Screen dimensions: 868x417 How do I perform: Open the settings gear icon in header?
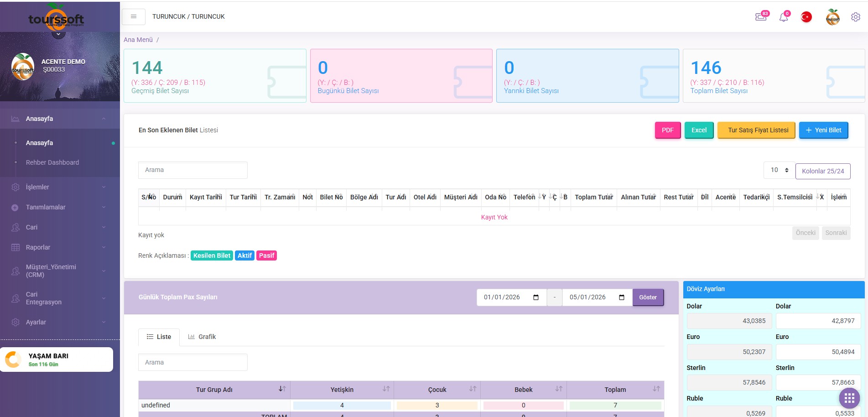pyautogui.click(x=855, y=17)
